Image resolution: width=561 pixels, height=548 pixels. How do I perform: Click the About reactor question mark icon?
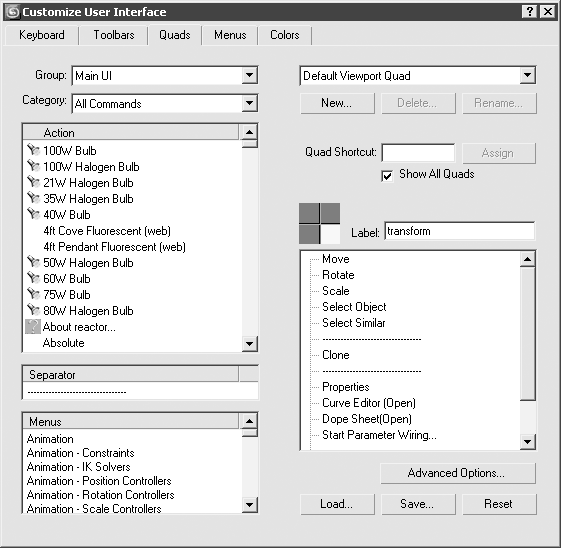coord(33,327)
